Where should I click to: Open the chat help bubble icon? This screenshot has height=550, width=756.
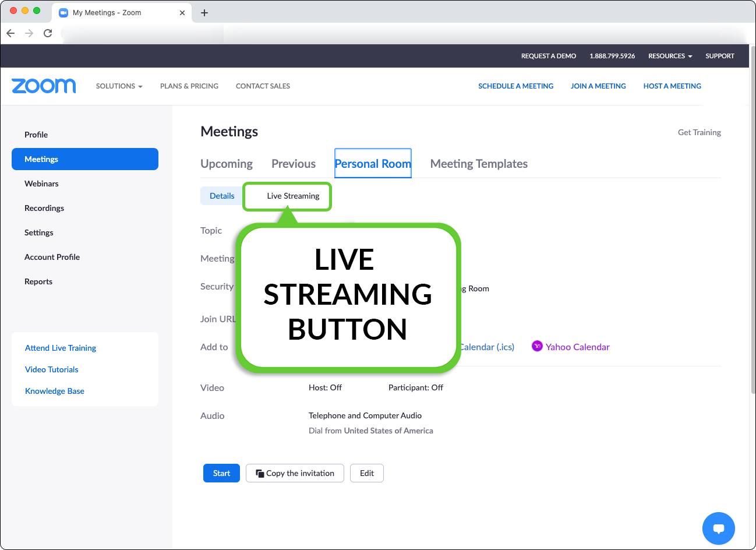tap(719, 528)
